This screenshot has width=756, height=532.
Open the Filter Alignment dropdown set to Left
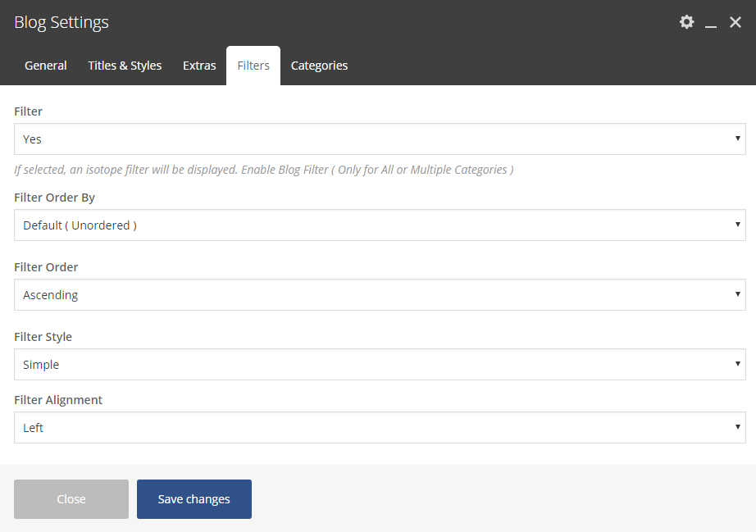380,428
